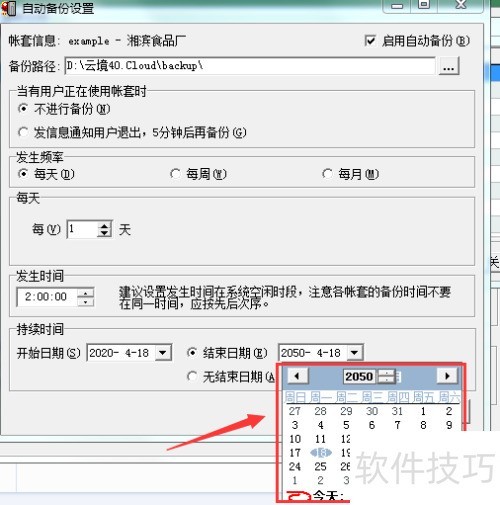Viewport: 500px width, 505px height.
Task: Pick day 30 in calendar
Action: 372,411
